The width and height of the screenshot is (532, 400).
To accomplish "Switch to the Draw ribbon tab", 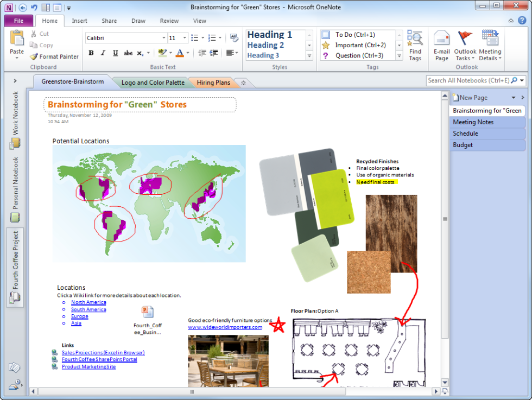I will pos(138,21).
